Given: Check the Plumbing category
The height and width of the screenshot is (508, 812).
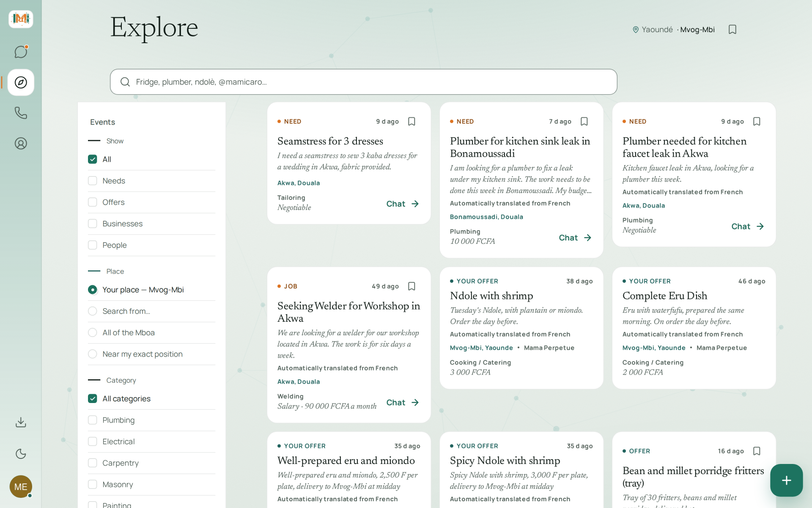Looking at the screenshot, I should (92, 420).
